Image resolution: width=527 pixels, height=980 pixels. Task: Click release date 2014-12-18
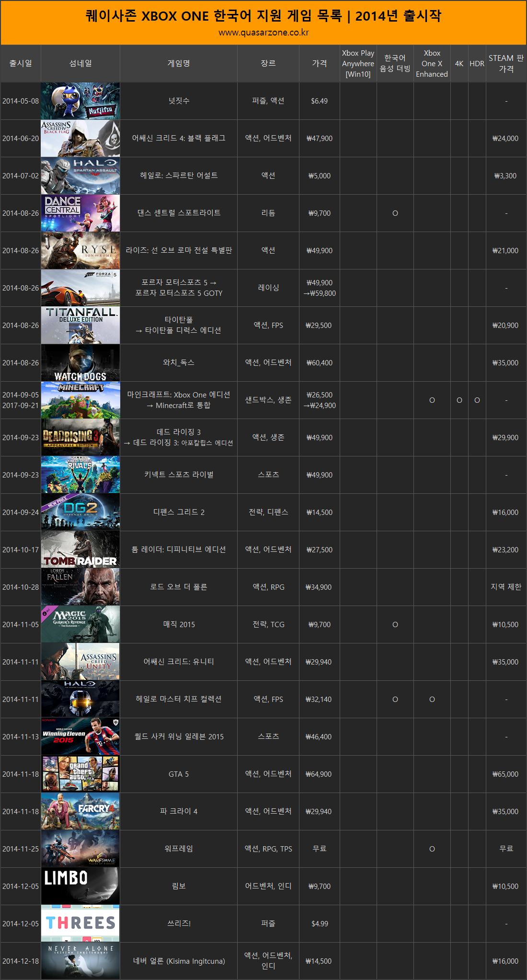[21, 961]
